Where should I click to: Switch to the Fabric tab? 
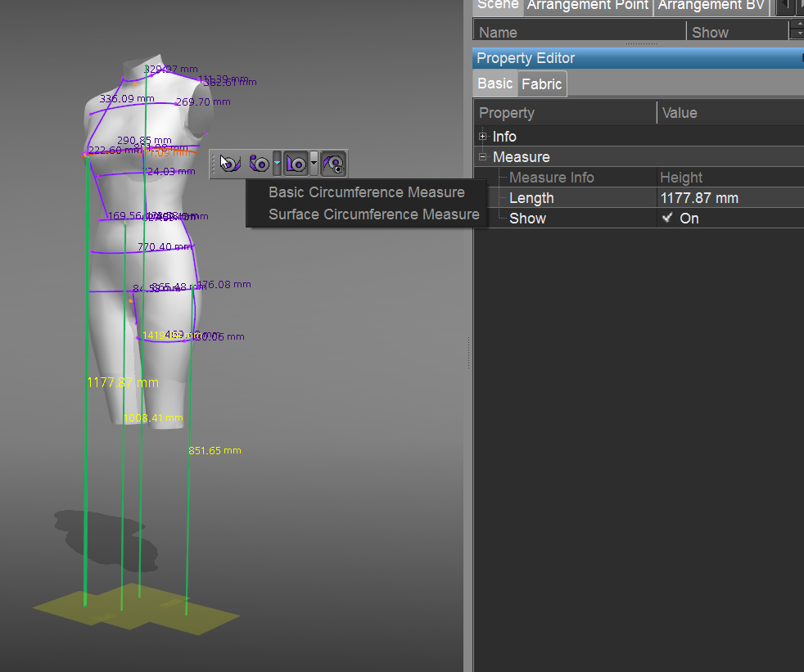click(x=541, y=84)
